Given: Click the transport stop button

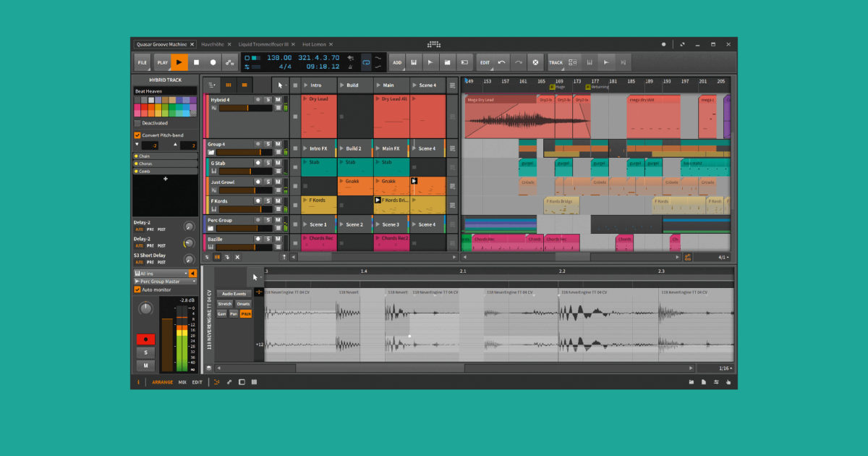Looking at the screenshot, I should pyautogui.click(x=196, y=62).
